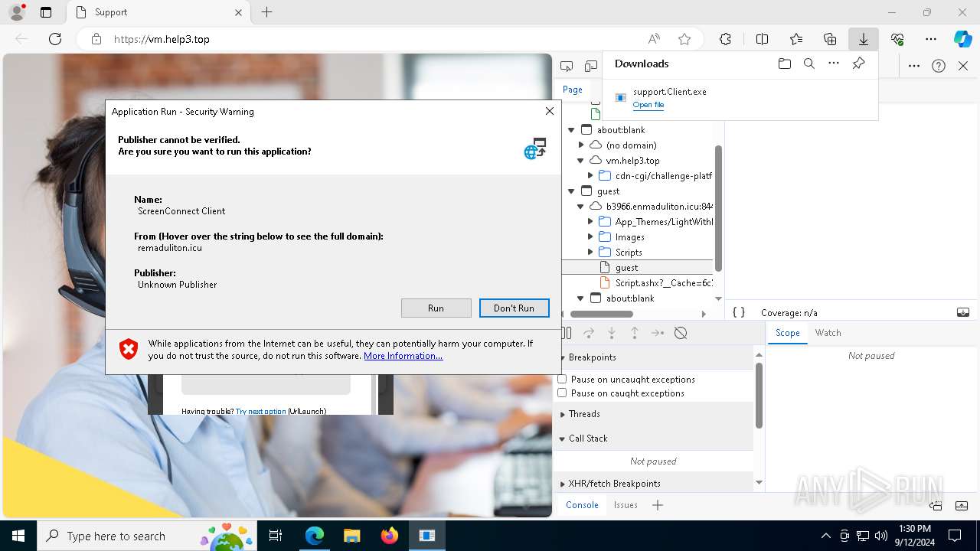Pin the Downloads panel
980x551 pixels.
858,64
